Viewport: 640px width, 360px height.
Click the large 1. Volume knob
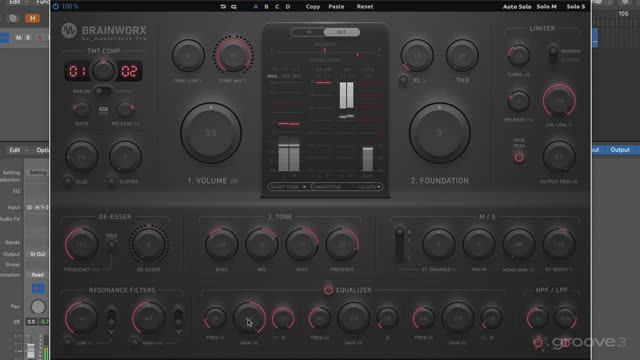(x=211, y=133)
